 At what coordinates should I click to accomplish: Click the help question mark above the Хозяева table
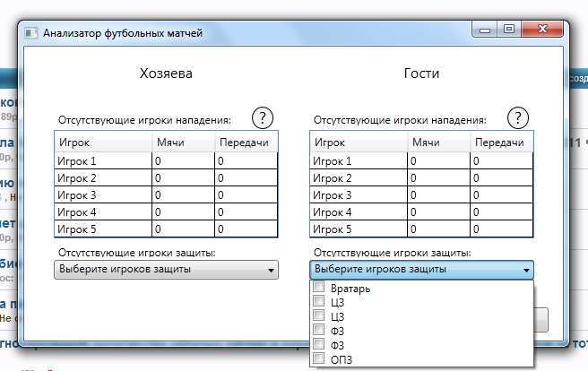[263, 117]
